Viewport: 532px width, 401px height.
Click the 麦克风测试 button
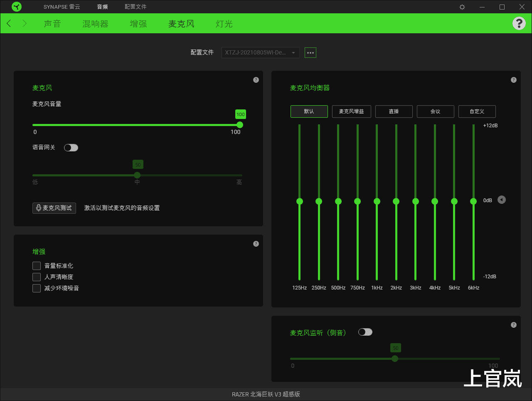coord(54,208)
